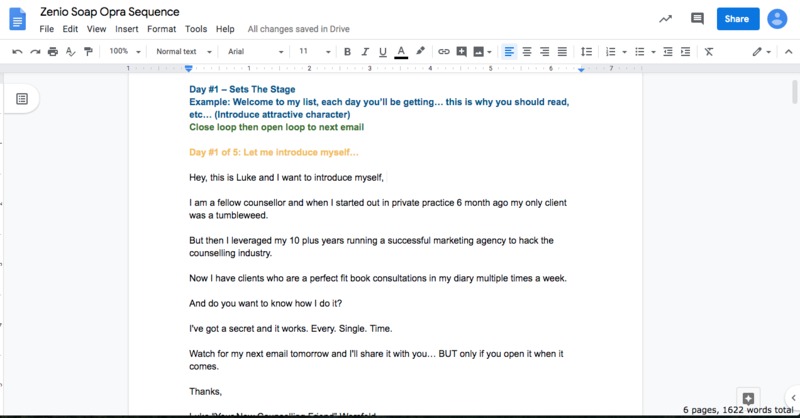Select the Paint format roller icon
The height and width of the screenshot is (418, 800).
tap(88, 52)
